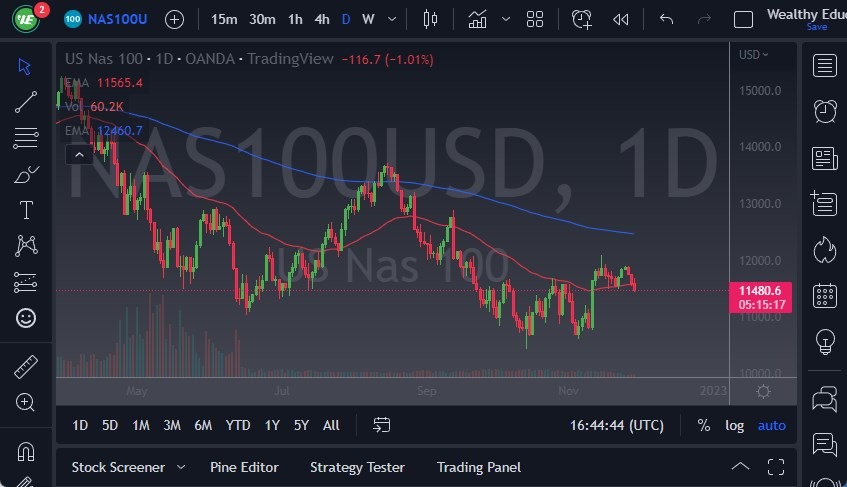Open the emoji icons tool

(26, 318)
